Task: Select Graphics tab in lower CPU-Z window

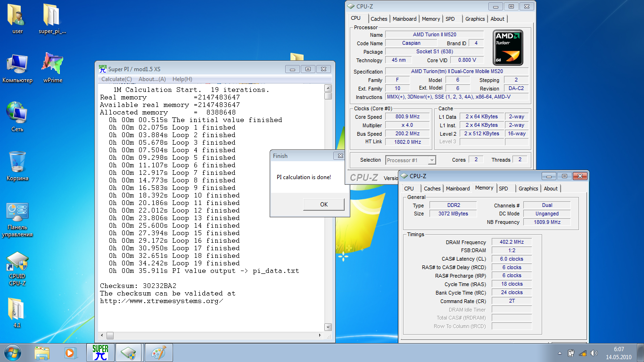Action: click(528, 189)
